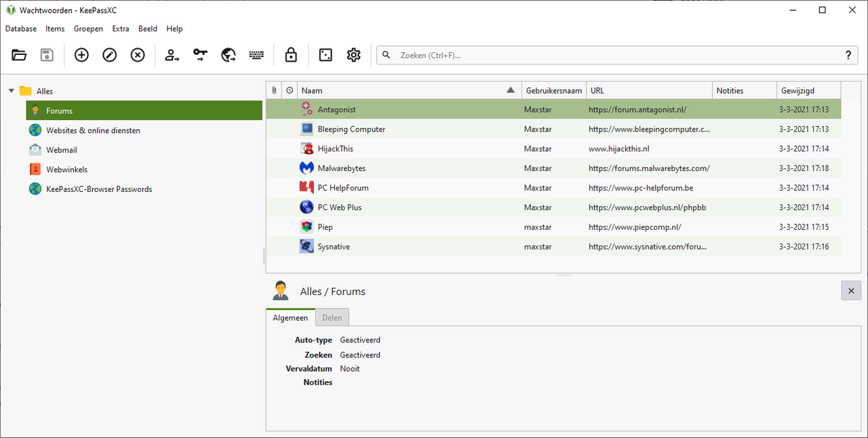The width and height of the screenshot is (868, 438).
Task: Switch to the Algemeen tab
Action: coord(290,317)
